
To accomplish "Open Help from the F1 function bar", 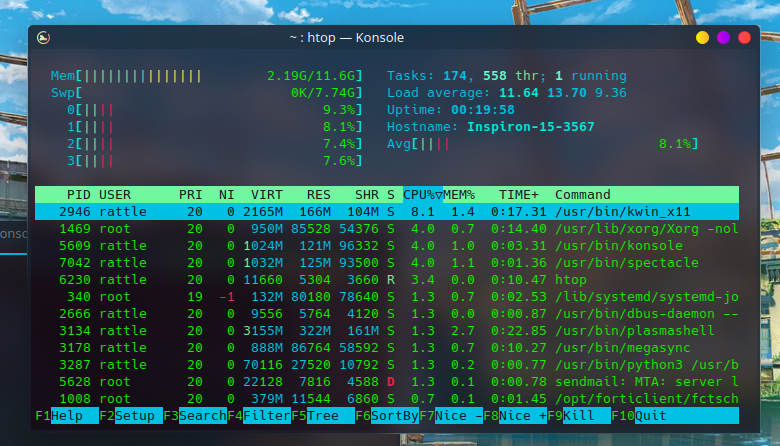I will click(75, 416).
